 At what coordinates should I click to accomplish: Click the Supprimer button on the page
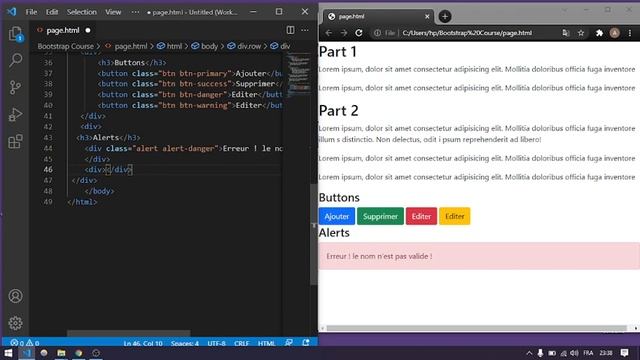coord(380,216)
